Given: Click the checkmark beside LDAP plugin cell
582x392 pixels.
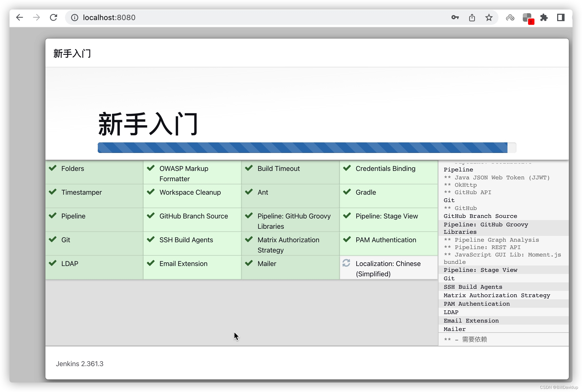Looking at the screenshot, I should tap(53, 263).
